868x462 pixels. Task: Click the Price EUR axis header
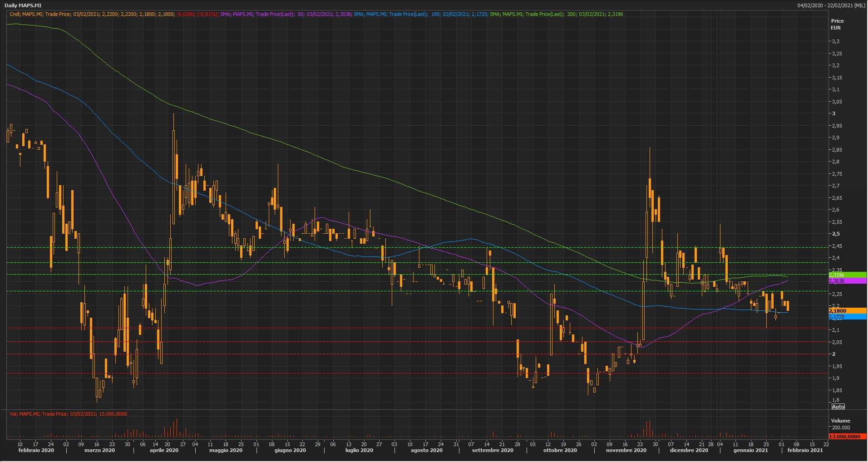(837, 24)
